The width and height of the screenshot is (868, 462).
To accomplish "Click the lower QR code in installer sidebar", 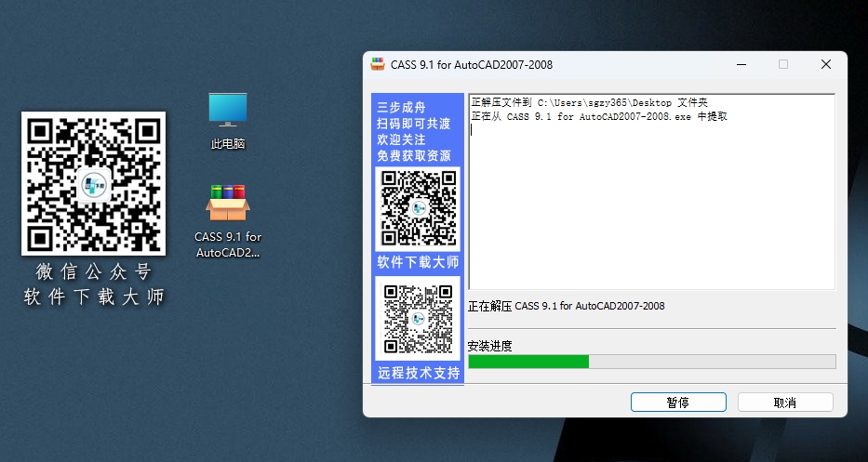I will [417, 319].
